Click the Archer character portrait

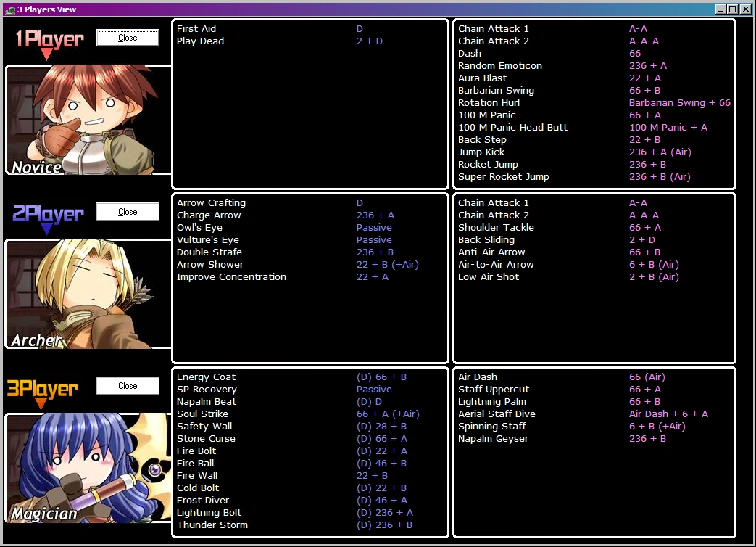tap(88, 294)
